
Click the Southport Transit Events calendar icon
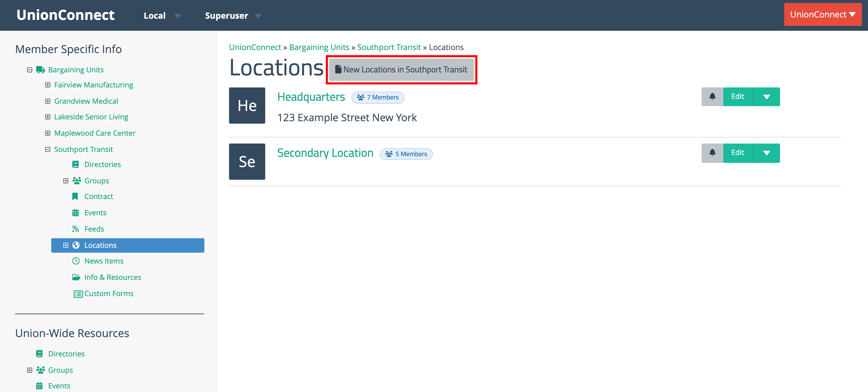(75, 213)
